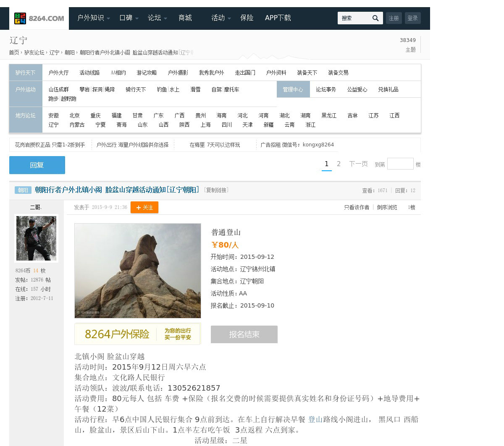Open the rock mountain activity photo
This screenshot has width=504, height=446.
point(137,271)
